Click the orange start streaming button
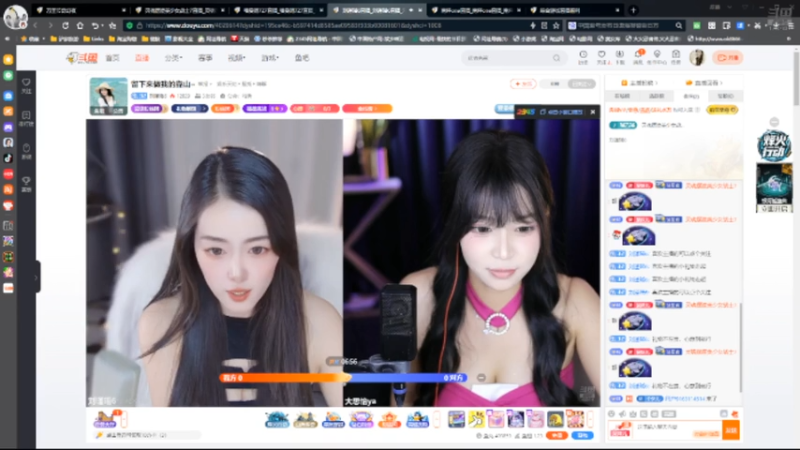 [x=728, y=58]
